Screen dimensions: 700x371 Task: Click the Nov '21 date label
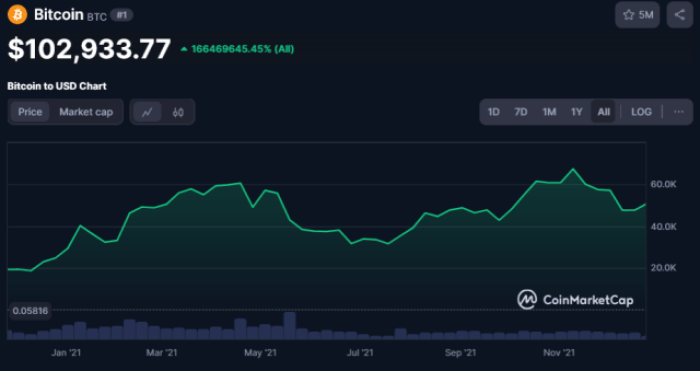pos(559,353)
